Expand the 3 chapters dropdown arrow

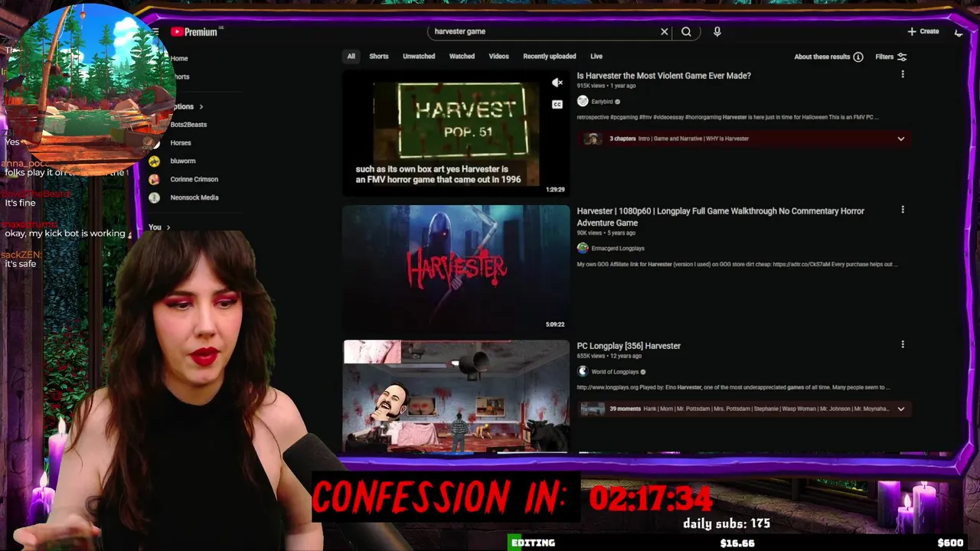pyautogui.click(x=901, y=139)
